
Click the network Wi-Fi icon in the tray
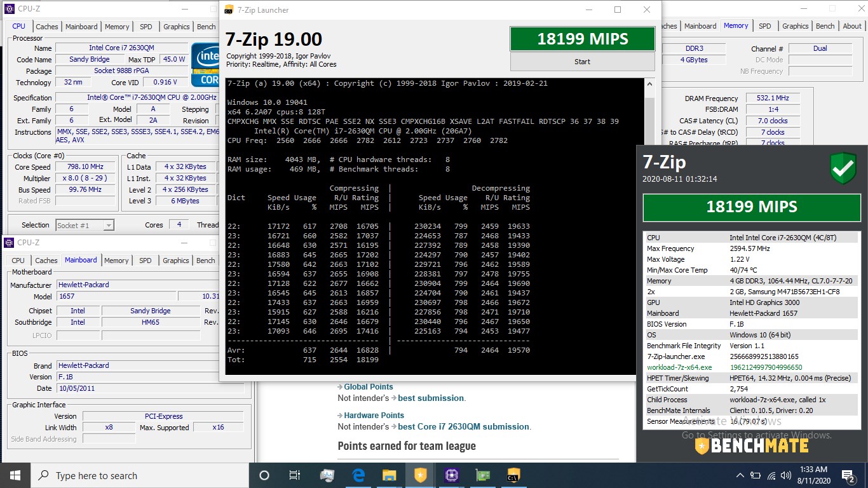click(772, 475)
